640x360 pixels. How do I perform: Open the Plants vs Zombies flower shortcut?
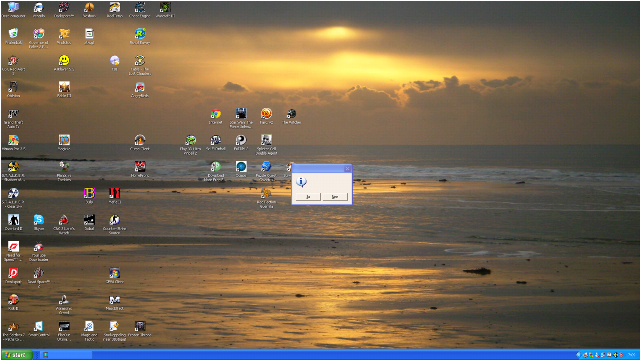[64, 167]
